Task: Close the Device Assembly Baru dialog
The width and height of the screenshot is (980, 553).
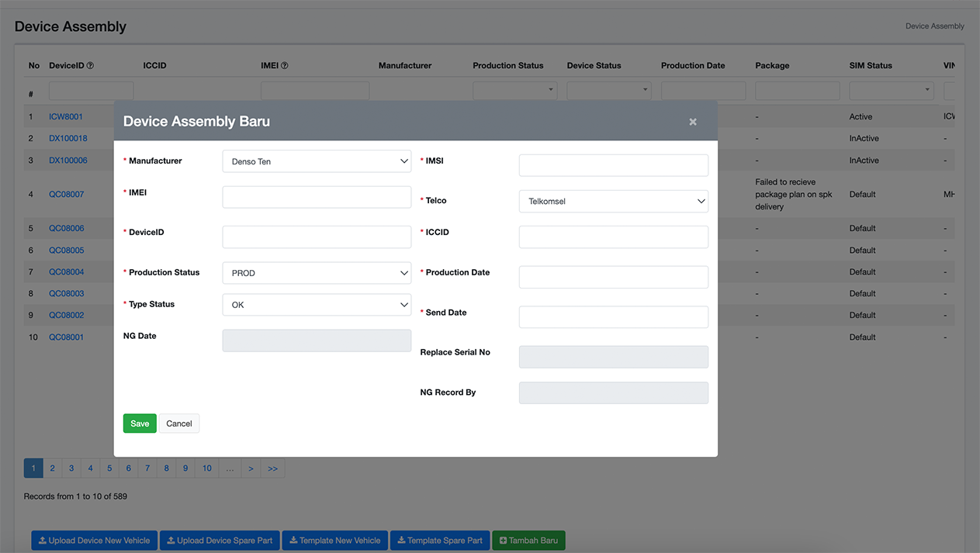Action: pyautogui.click(x=693, y=122)
